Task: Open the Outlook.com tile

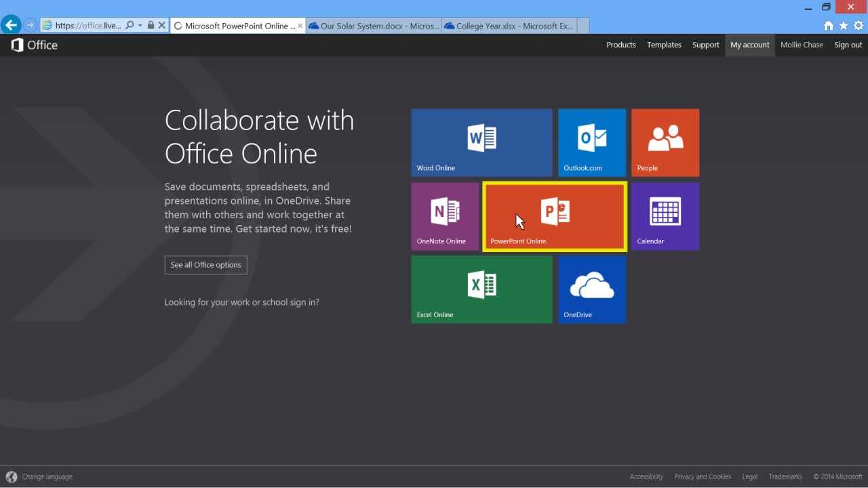Action: (x=592, y=142)
